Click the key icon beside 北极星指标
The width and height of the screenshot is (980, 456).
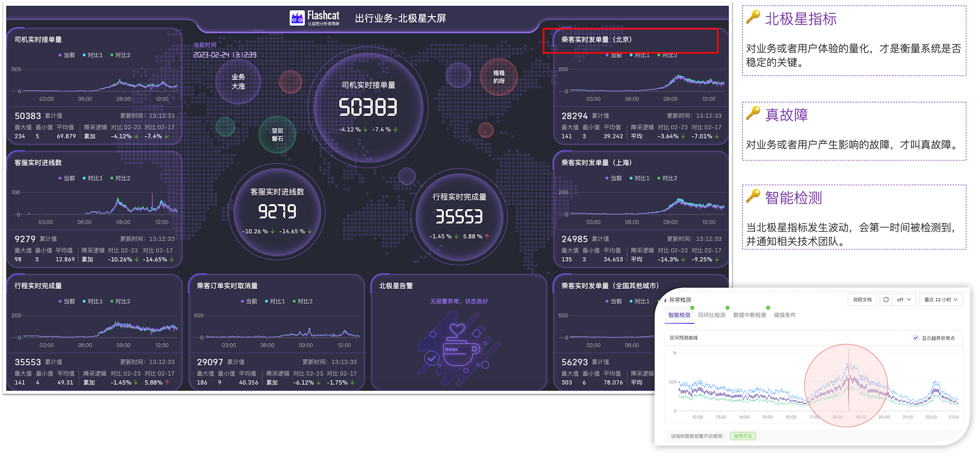pos(753,17)
